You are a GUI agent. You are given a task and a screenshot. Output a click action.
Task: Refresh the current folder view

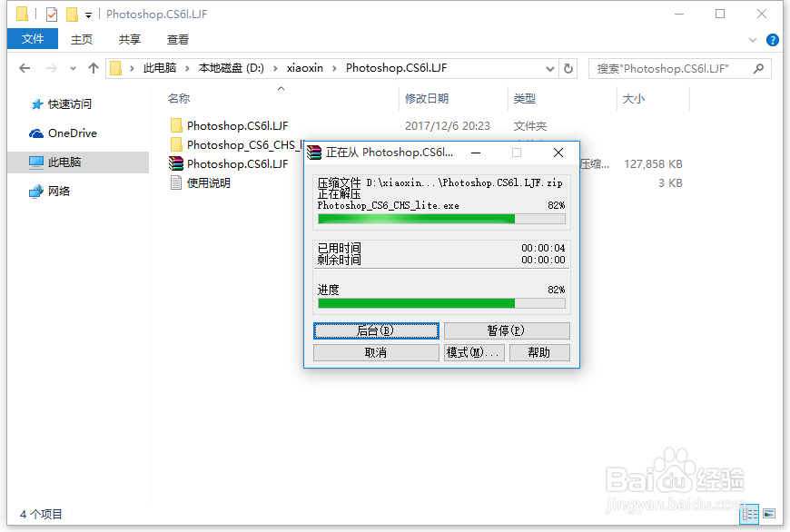(568, 68)
